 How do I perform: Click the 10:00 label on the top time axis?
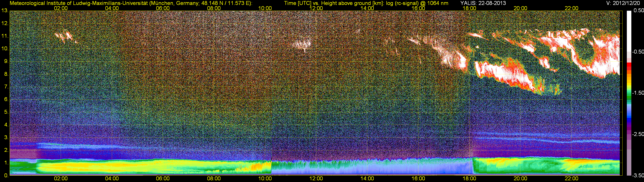click(265, 8)
